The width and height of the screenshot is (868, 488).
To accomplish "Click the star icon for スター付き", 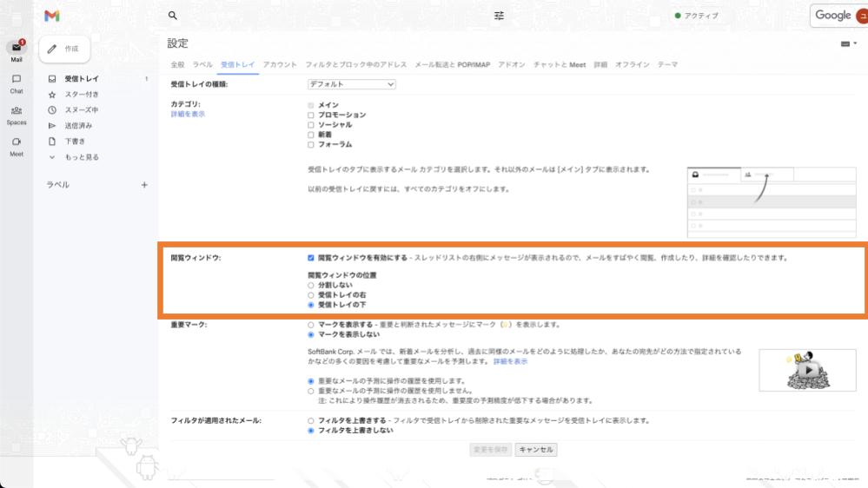I will pyautogui.click(x=52, y=95).
